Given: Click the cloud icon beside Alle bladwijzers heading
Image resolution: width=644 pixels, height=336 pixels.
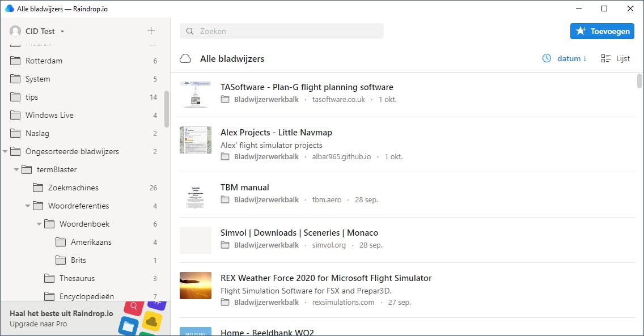Looking at the screenshot, I should [x=185, y=58].
